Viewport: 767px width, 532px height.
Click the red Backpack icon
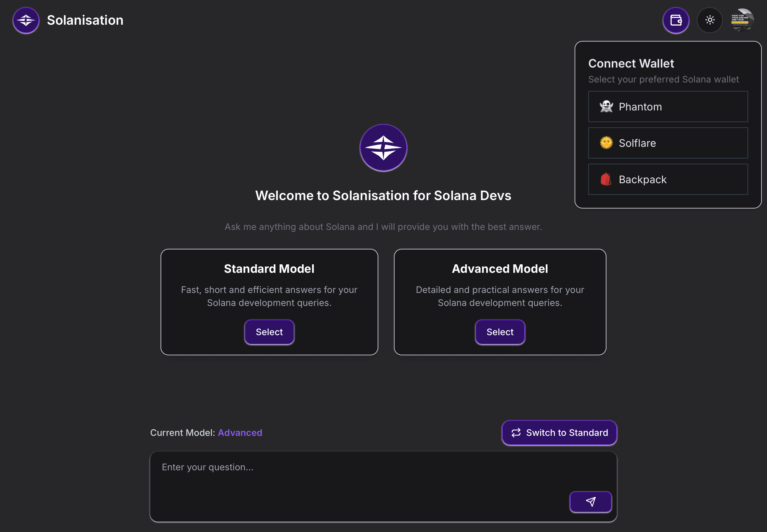tap(605, 179)
